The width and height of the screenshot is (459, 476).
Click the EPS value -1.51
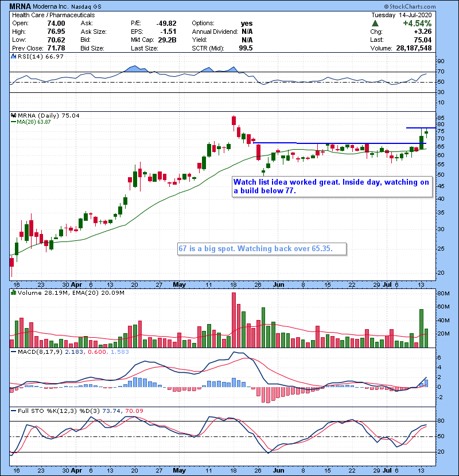[168, 32]
